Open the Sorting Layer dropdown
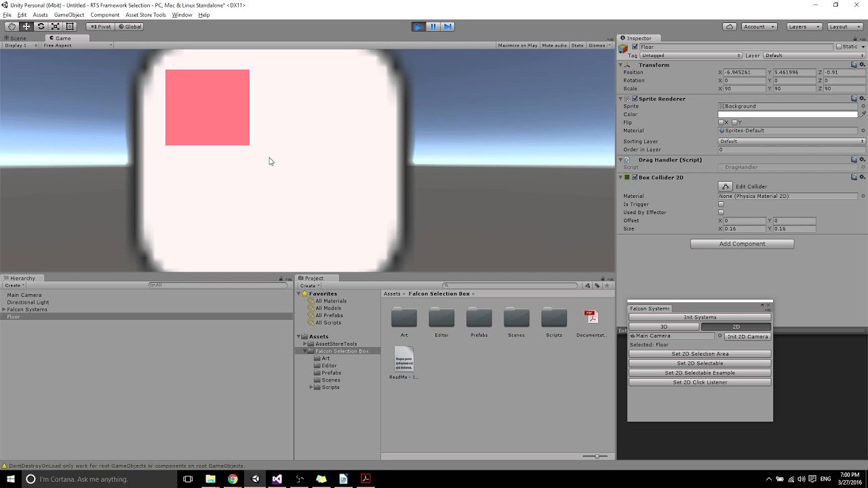The image size is (868, 488). [791, 141]
